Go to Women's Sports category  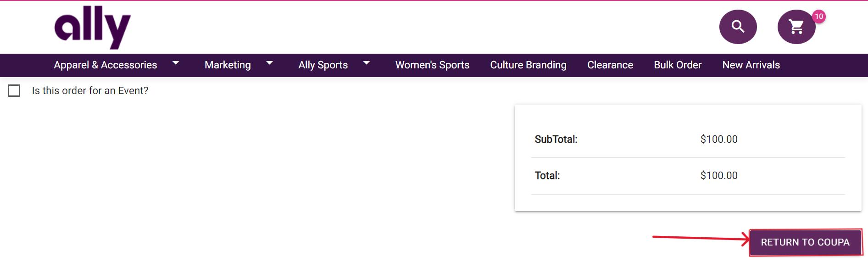432,65
